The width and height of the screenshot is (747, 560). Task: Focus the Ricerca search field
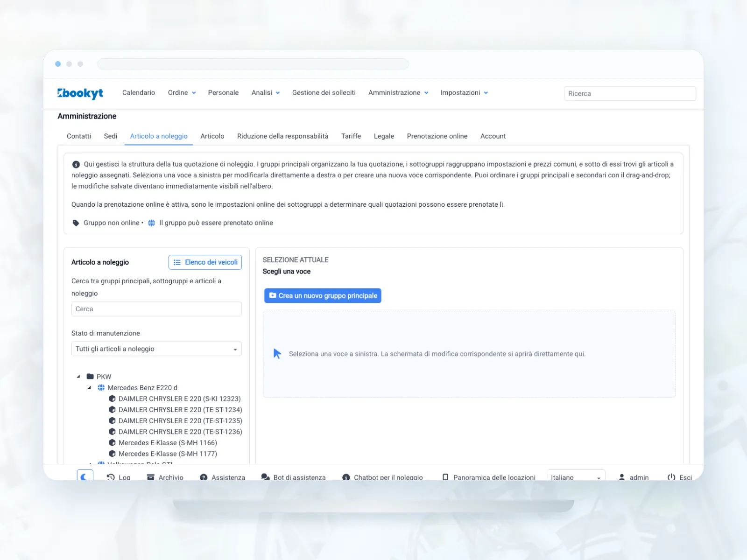pyautogui.click(x=630, y=93)
